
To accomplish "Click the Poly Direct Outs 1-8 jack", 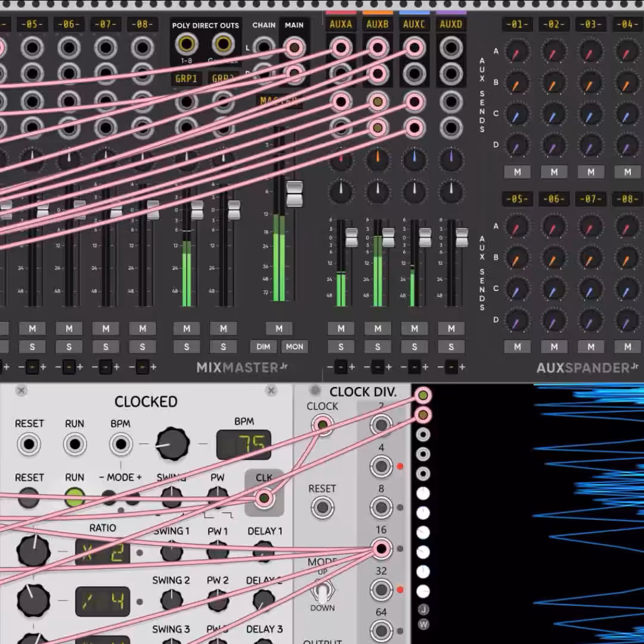I will pos(187,44).
